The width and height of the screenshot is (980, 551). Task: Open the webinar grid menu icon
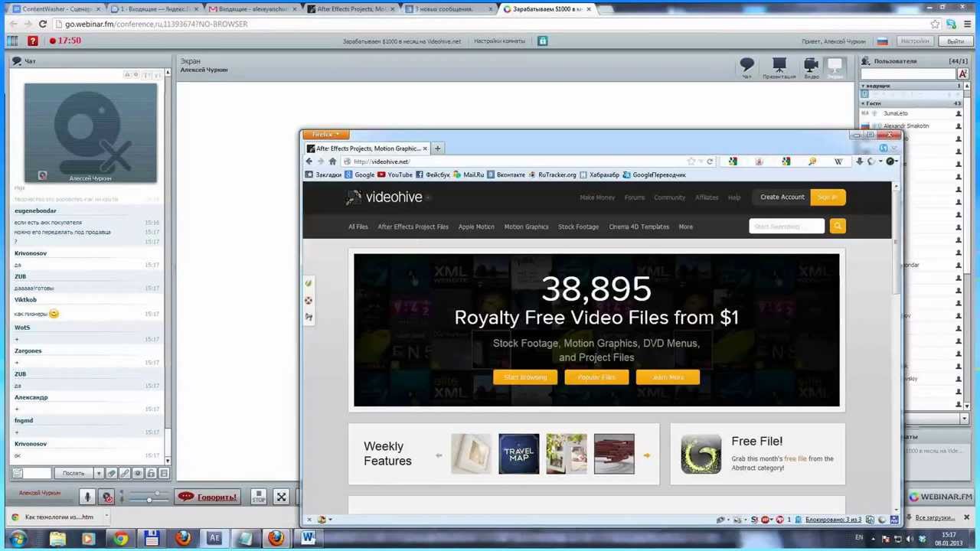coord(12,41)
